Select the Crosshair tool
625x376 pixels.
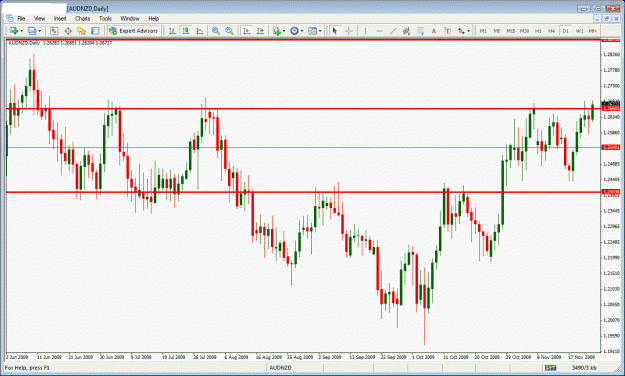point(349,31)
